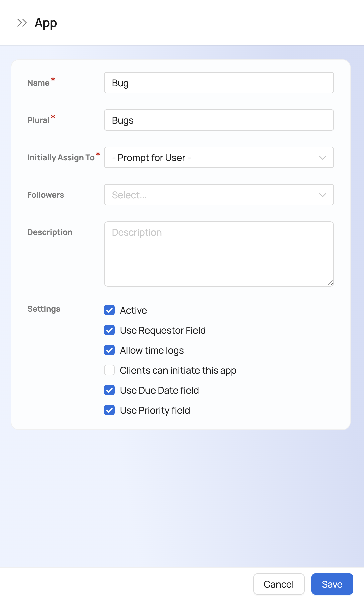Disable the Allow time logs checkbox
The image size is (364, 600).
(x=109, y=350)
